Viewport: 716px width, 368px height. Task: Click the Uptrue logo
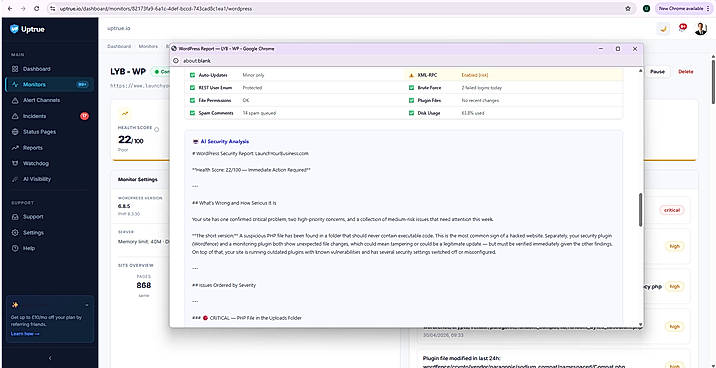pos(27,29)
